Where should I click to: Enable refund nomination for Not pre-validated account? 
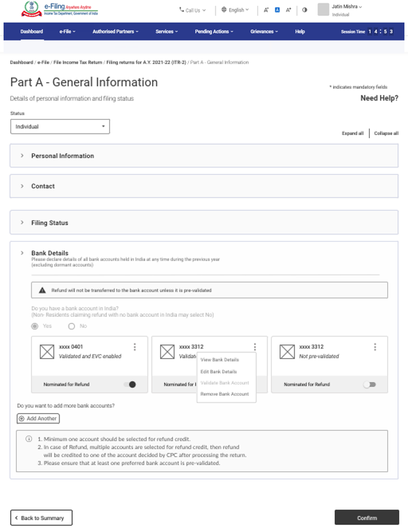[x=370, y=385]
